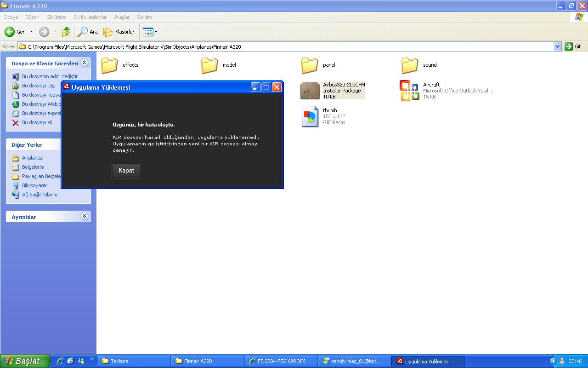Open the Düzen menu

32,17
